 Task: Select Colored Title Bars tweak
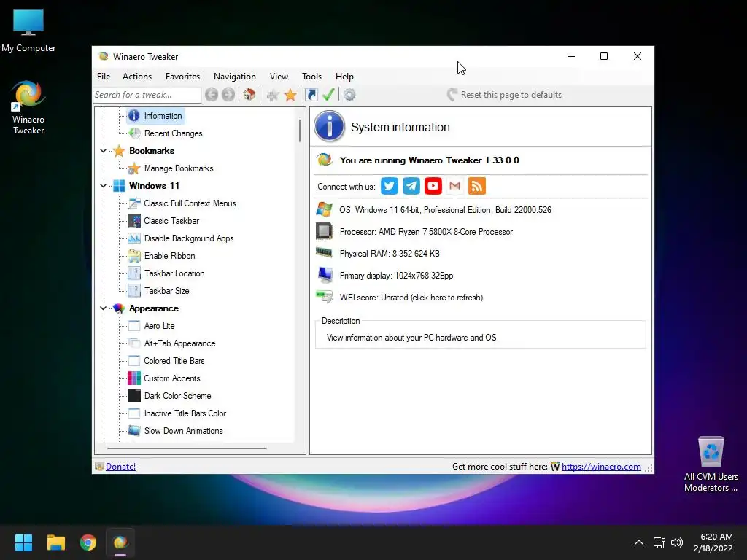click(x=174, y=361)
